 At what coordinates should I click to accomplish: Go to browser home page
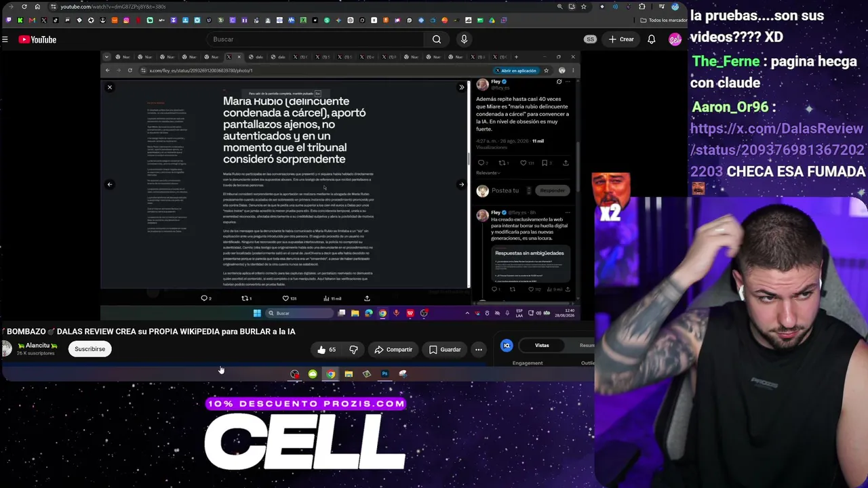(x=37, y=7)
